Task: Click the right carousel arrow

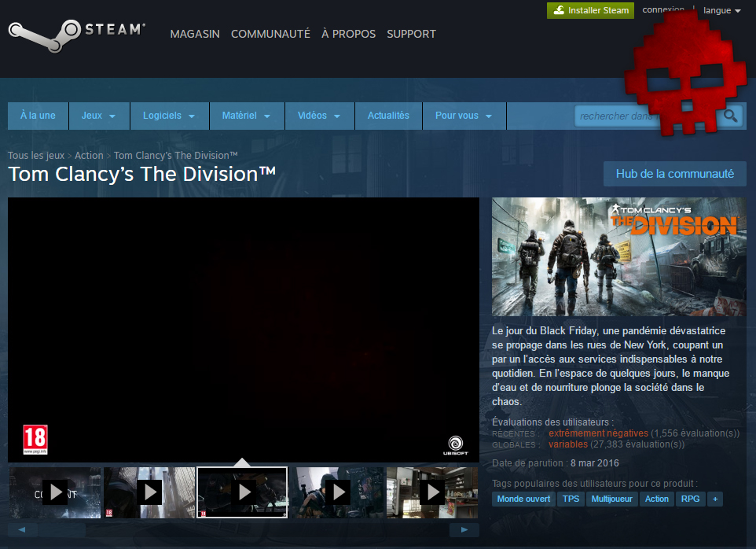Action: 464,530
